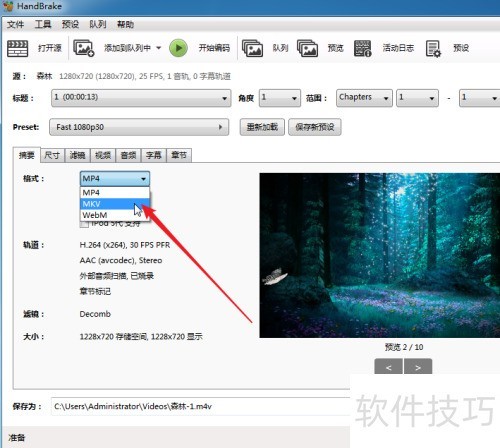
Task: Click the AAC (avcodec), Stereo text
Action: (121, 260)
